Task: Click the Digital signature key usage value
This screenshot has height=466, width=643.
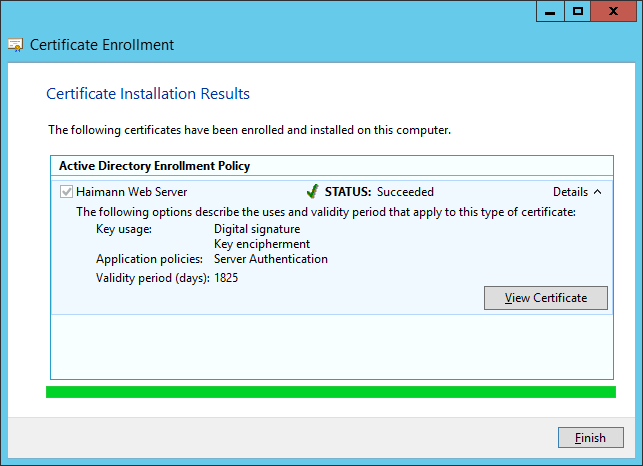Action: tap(257, 229)
